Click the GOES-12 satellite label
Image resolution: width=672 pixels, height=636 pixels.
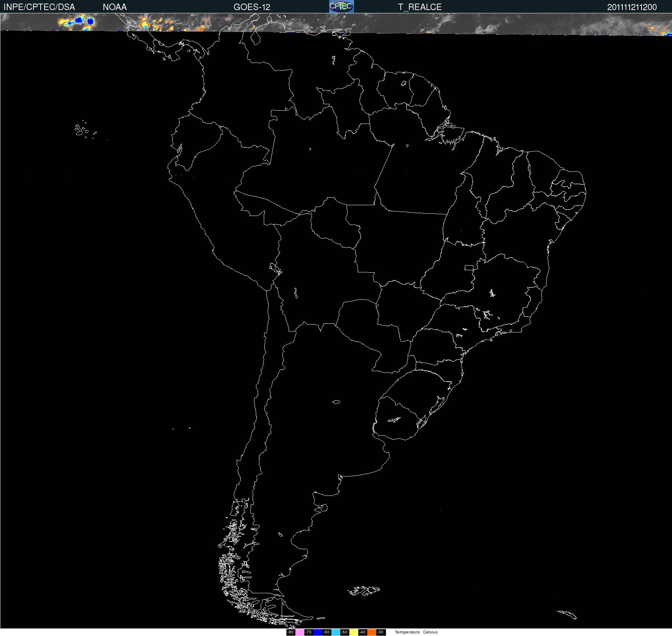click(x=252, y=7)
